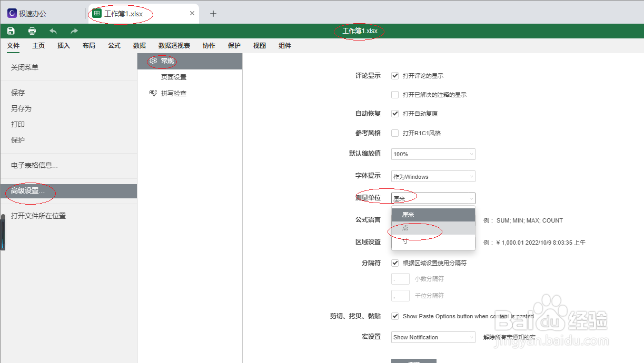Click the plus icon to open a new tab

pos(213,13)
